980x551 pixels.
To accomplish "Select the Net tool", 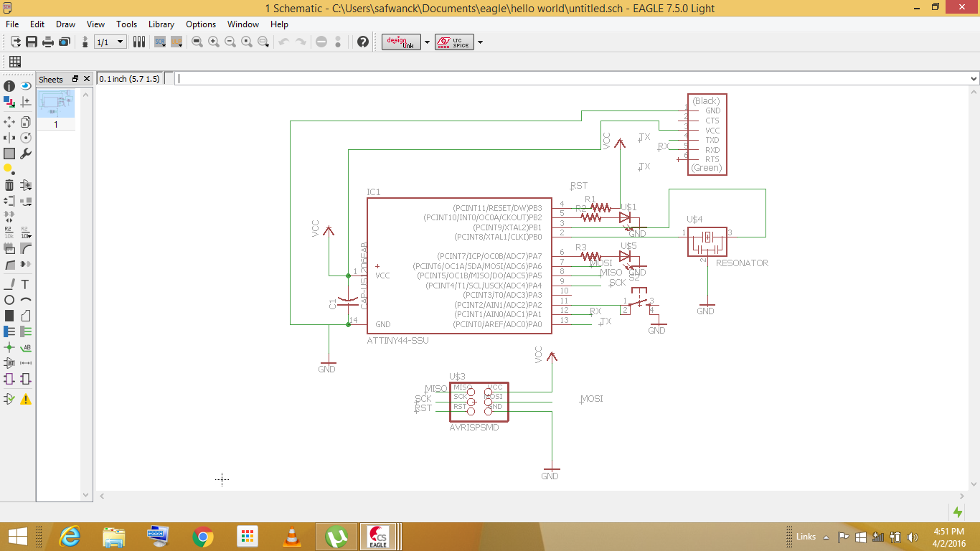I will point(26,331).
